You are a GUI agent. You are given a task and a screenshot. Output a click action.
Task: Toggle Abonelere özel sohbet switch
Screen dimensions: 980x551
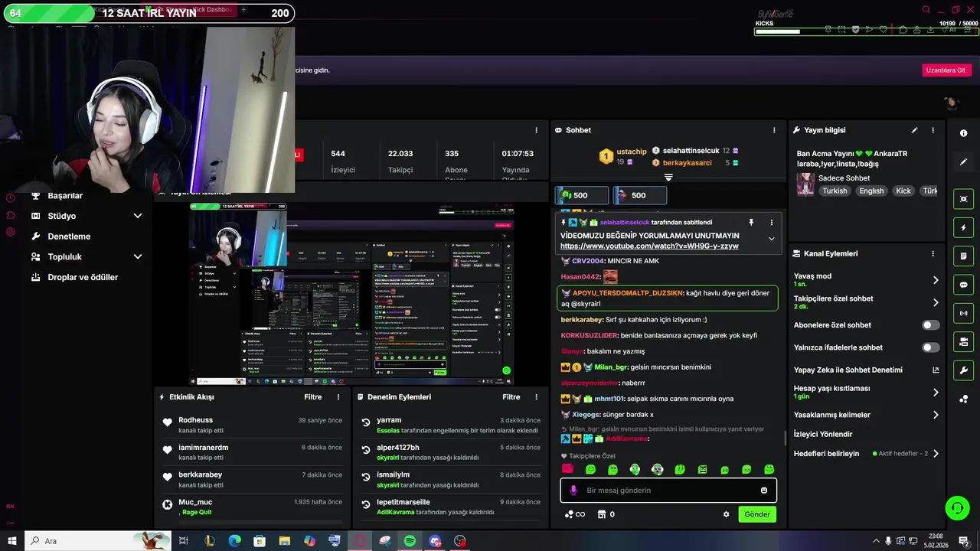click(930, 325)
